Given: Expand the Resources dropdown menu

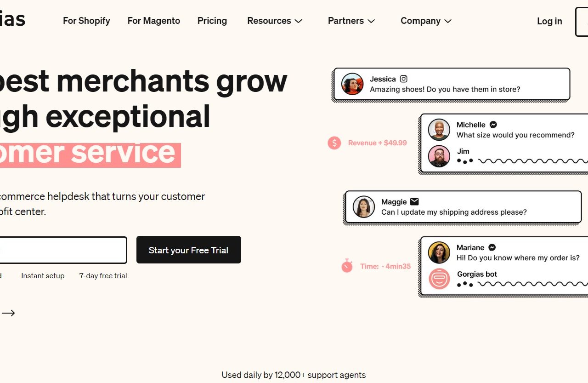Looking at the screenshot, I should (274, 21).
